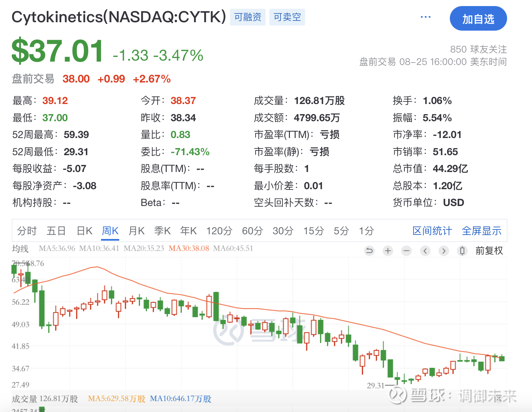The image size is (532, 412).
Task: Click the 可融资 tag
Action: (248, 17)
